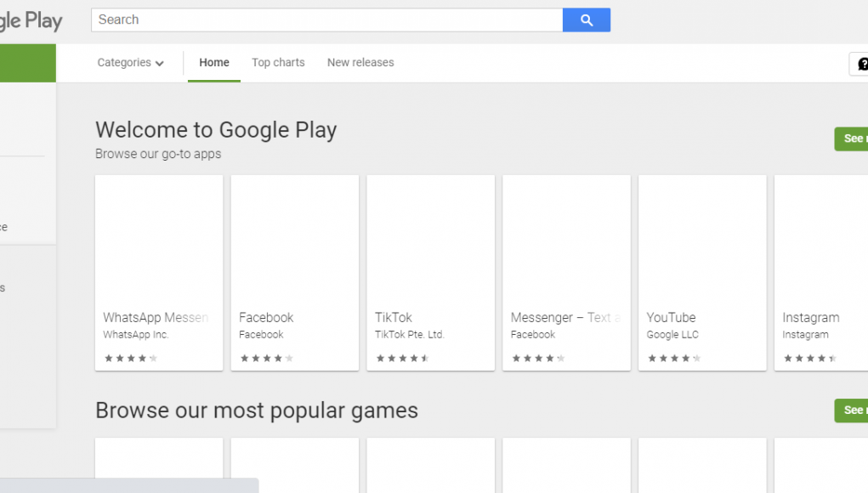Type in the Search input field
This screenshot has width=868, height=493.
coord(327,20)
